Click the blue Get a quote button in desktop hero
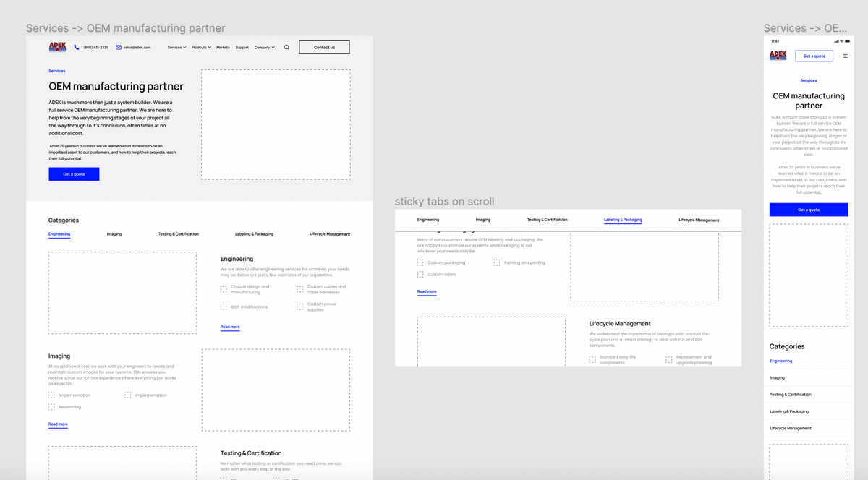Viewport: 868px width, 480px height. click(x=74, y=174)
